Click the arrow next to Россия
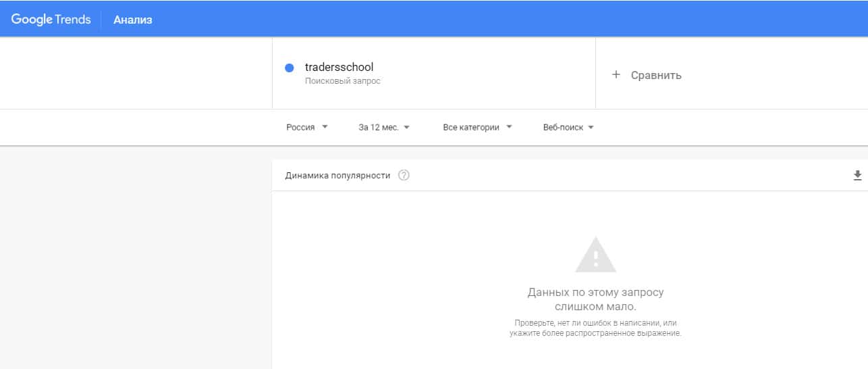This screenshot has height=369, width=868. (x=325, y=127)
